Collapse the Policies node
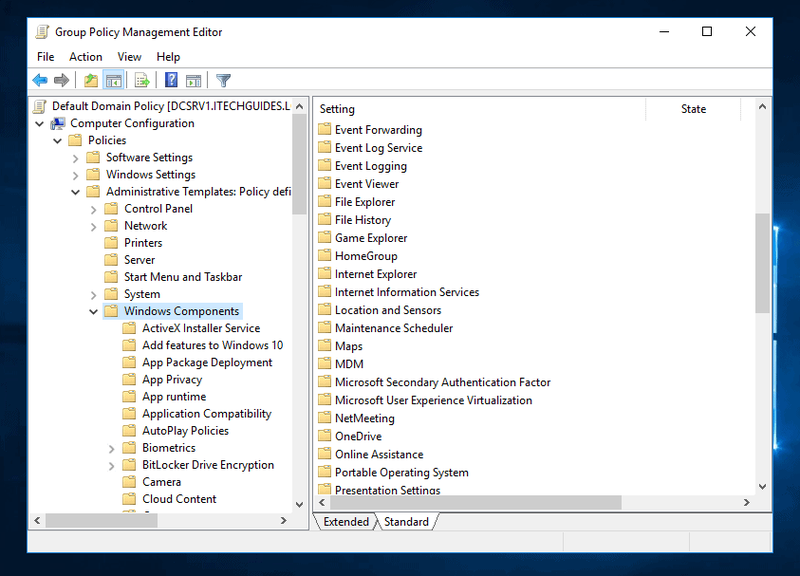Screen dimensions: 800x576 click(x=58, y=141)
